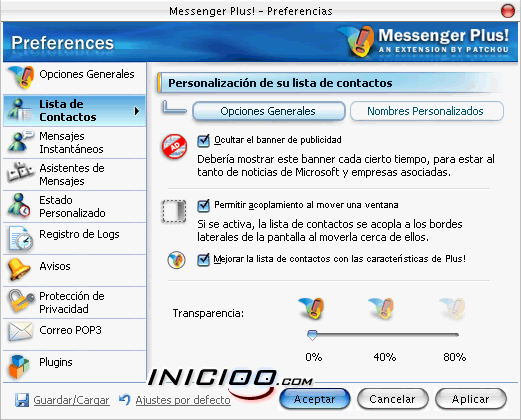This screenshot has width=521, height=420.
Task: Click the 0% transparency preview icon
Action: [x=311, y=308]
